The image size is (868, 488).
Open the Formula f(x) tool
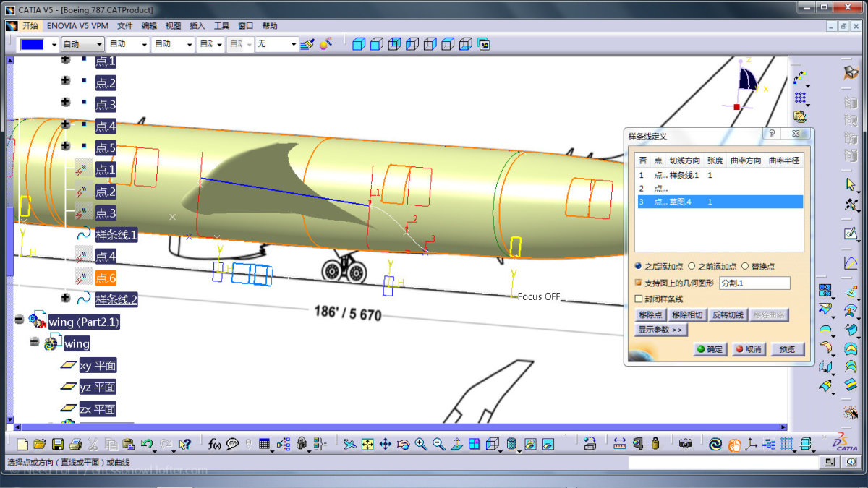215,444
